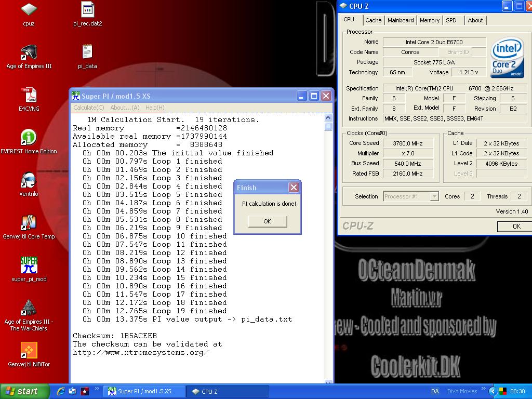Click the Windows Start button
This screenshot has width=532, height=399.
click(25, 391)
